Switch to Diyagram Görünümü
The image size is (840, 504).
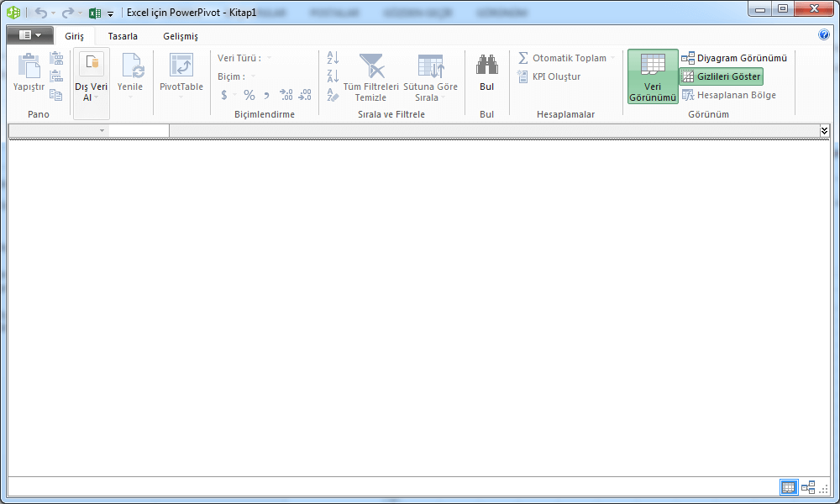(x=734, y=58)
